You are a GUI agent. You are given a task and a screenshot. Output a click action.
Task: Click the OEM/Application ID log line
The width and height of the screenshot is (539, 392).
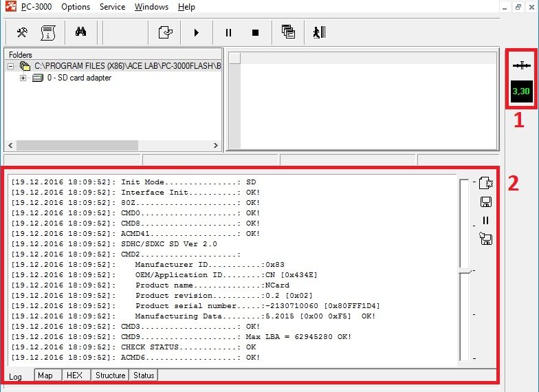164,275
